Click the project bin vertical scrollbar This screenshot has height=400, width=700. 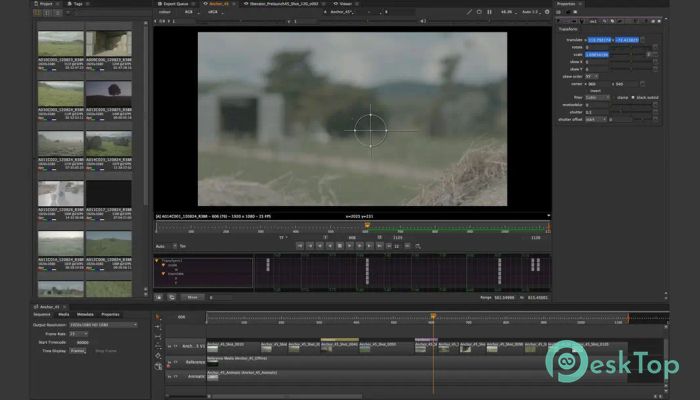[146, 113]
